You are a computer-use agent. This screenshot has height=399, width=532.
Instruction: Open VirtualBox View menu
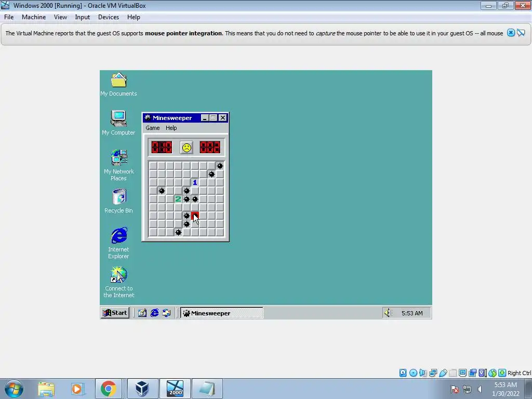pos(60,17)
